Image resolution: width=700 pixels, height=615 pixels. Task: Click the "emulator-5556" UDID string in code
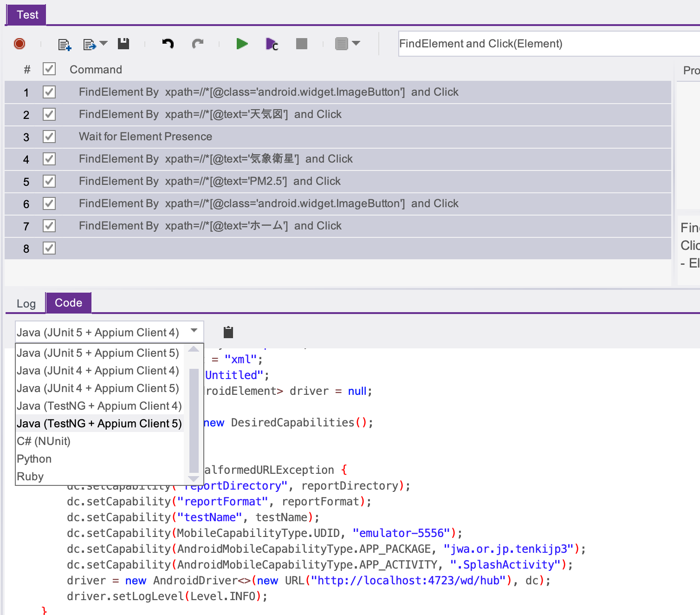point(402,533)
